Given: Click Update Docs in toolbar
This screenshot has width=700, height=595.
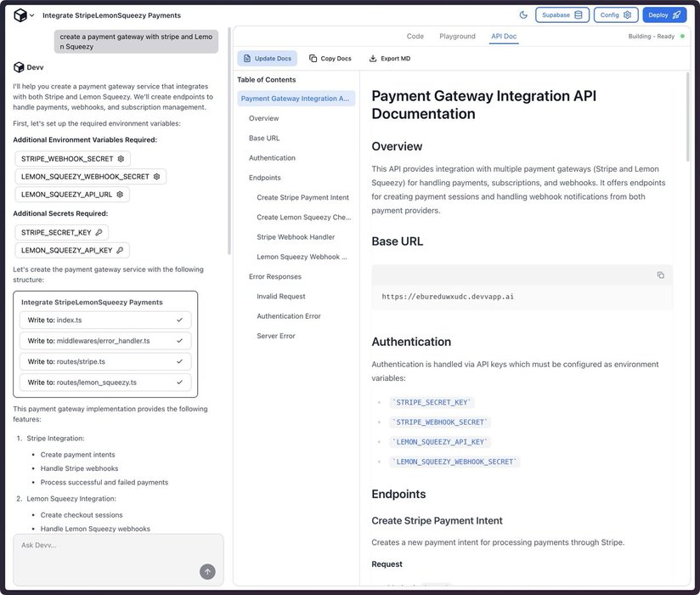Looking at the screenshot, I should tap(267, 59).
